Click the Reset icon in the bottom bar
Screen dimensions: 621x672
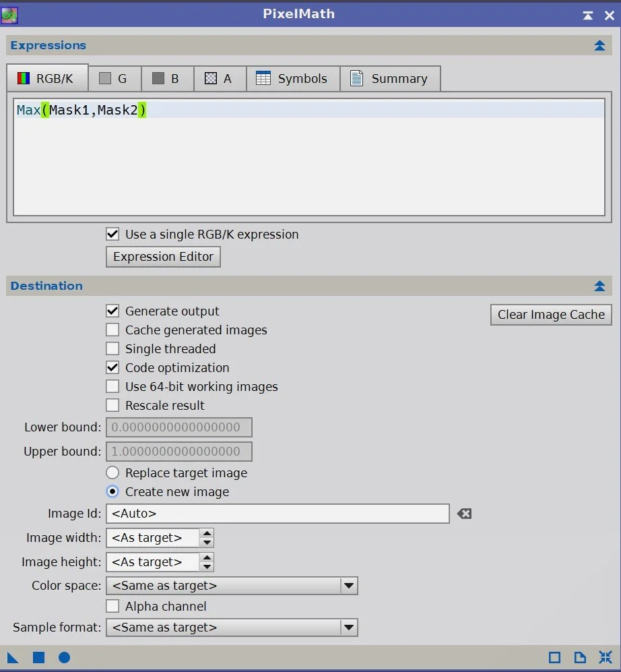606,657
